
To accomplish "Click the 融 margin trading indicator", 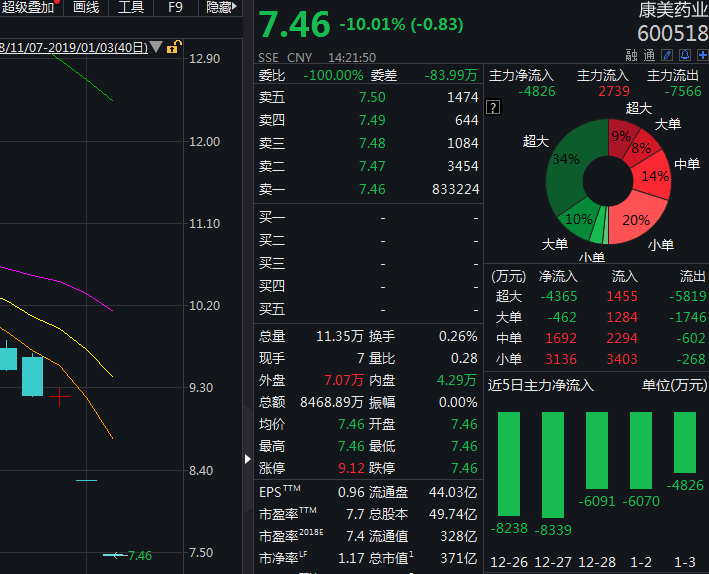I will [632, 56].
